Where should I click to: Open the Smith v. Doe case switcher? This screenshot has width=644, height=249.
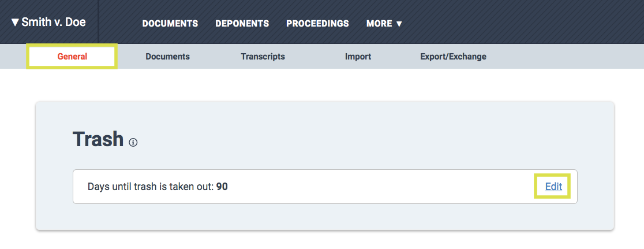[48, 22]
